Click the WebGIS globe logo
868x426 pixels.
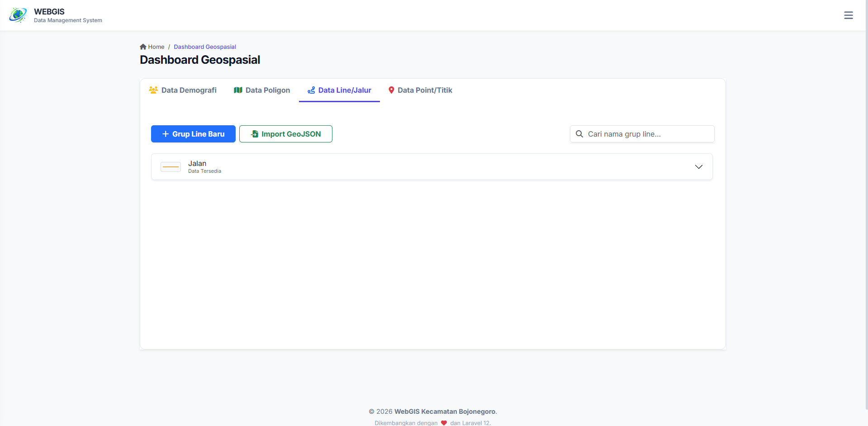[18, 15]
